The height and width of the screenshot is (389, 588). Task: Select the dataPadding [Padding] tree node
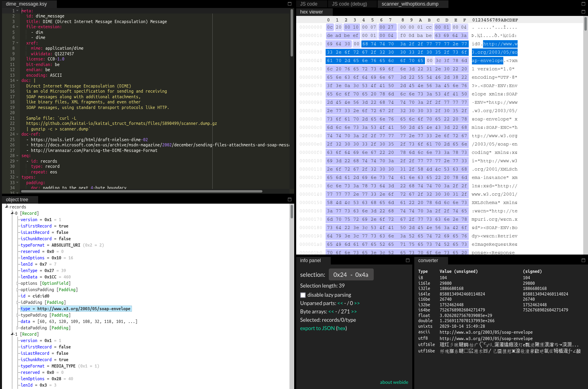45,328
